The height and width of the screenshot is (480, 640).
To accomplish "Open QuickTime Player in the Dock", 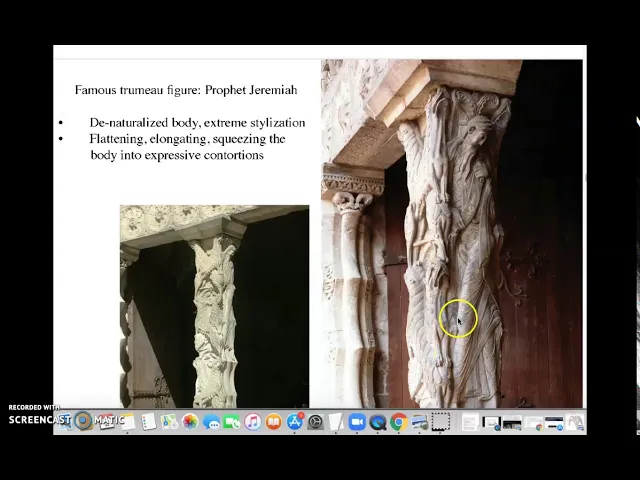I will [x=377, y=422].
